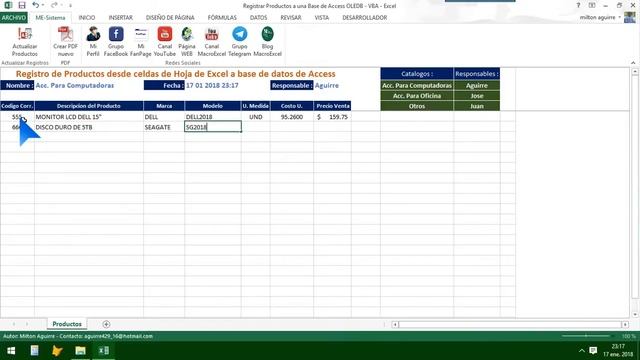640x360 pixels.
Task: Switch to Excel in the taskbar
Action: [103, 351]
